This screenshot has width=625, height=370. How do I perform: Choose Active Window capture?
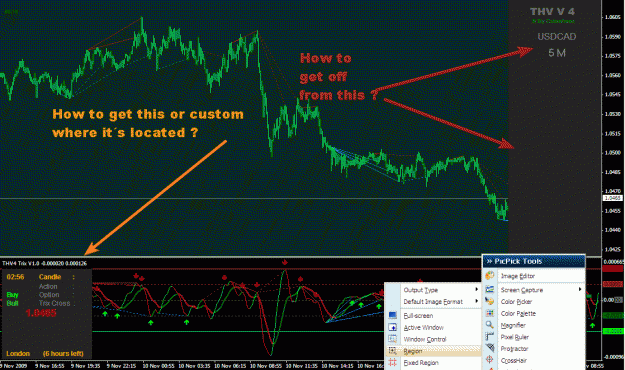(x=423, y=328)
